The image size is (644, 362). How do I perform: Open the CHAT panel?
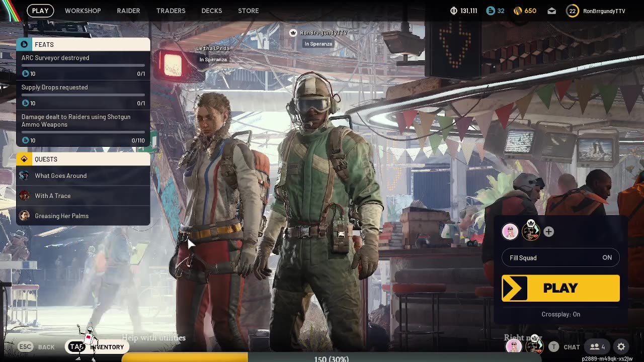(572, 347)
